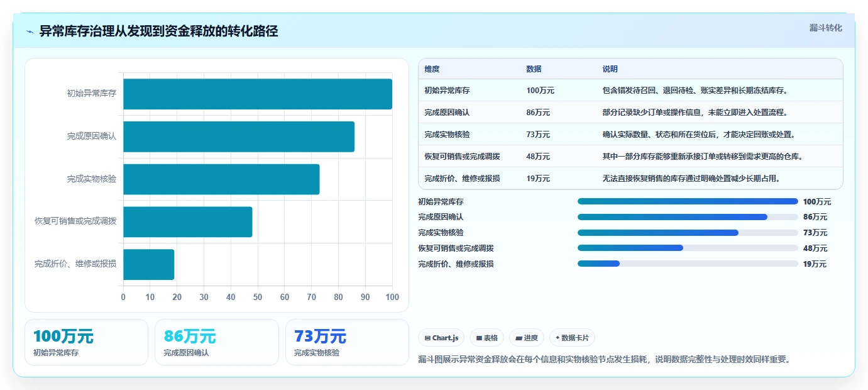Click the 完成原因确认 chart axis label
This screenshot has width=868, height=390.
[92, 136]
